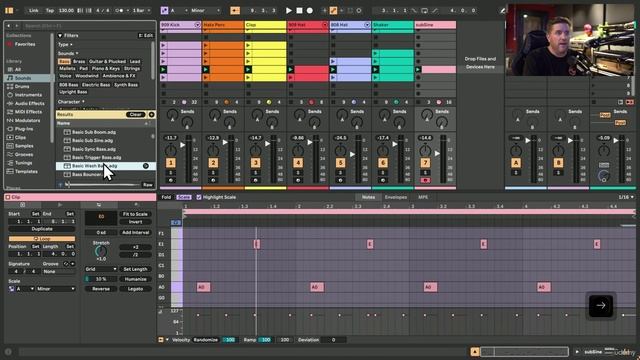Open the 1 Bar quantization dropdown
Image resolution: width=640 pixels, height=360 pixels.
[x=141, y=11]
